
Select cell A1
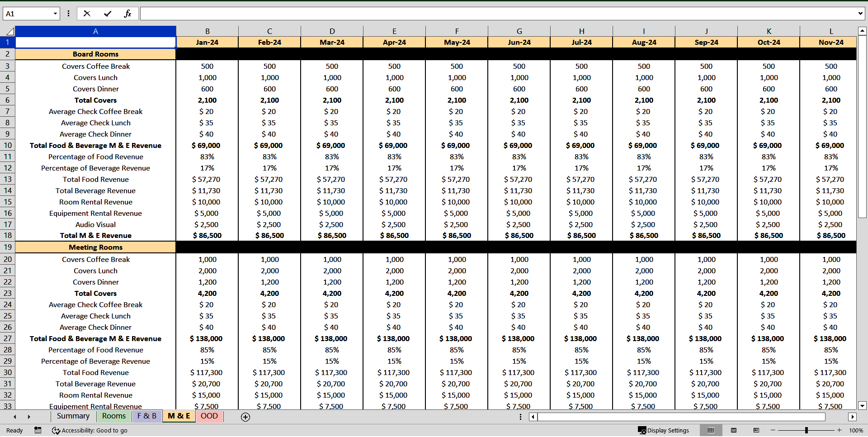click(95, 42)
